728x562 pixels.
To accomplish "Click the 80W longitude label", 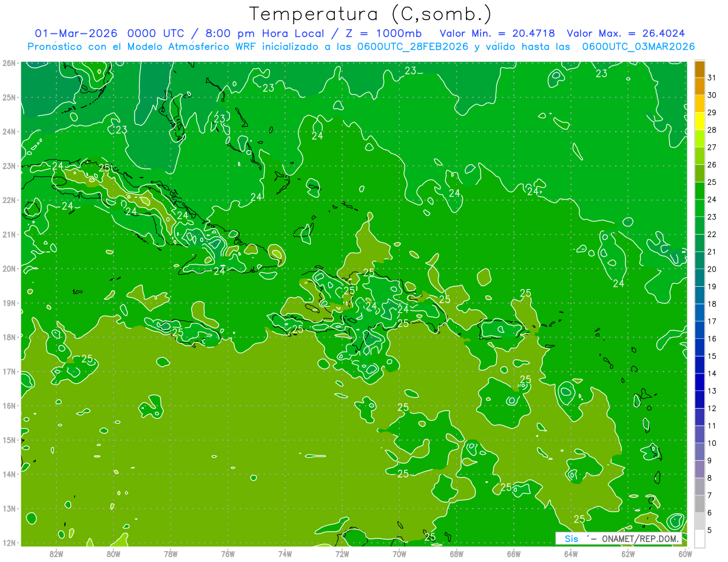I will click(x=113, y=554).
